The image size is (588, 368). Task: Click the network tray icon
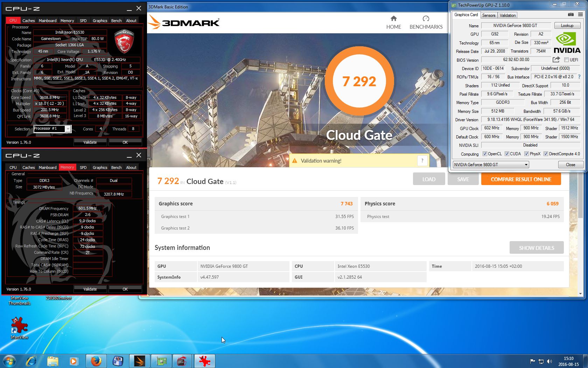point(541,361)
